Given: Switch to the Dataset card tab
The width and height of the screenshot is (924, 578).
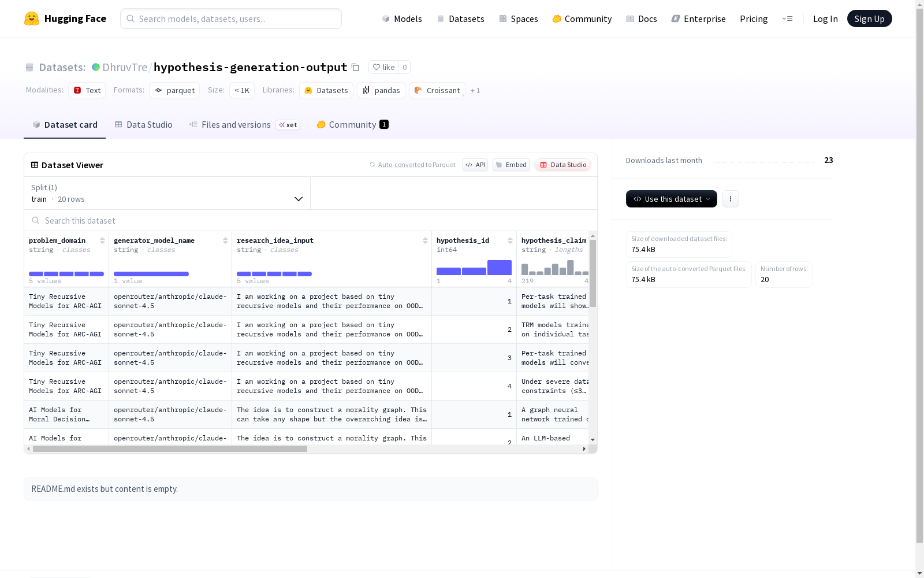Looking at the screenshot, I should (x=65, y=125).
